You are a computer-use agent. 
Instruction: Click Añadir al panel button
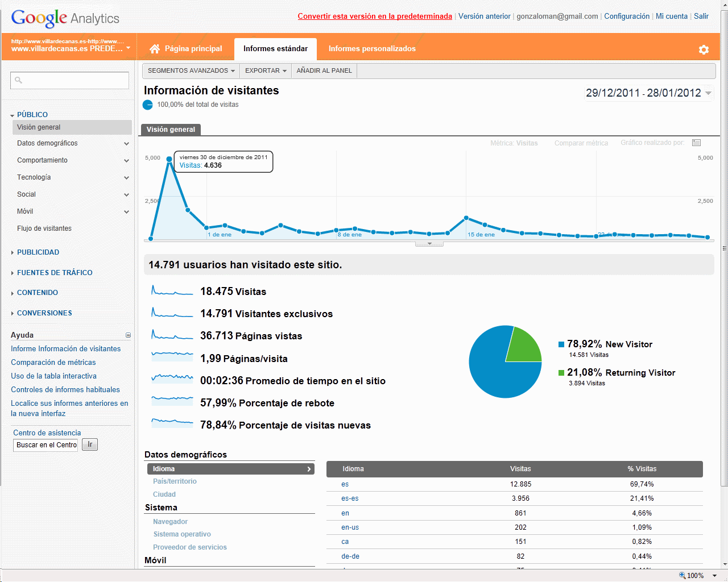pos(324,71)
